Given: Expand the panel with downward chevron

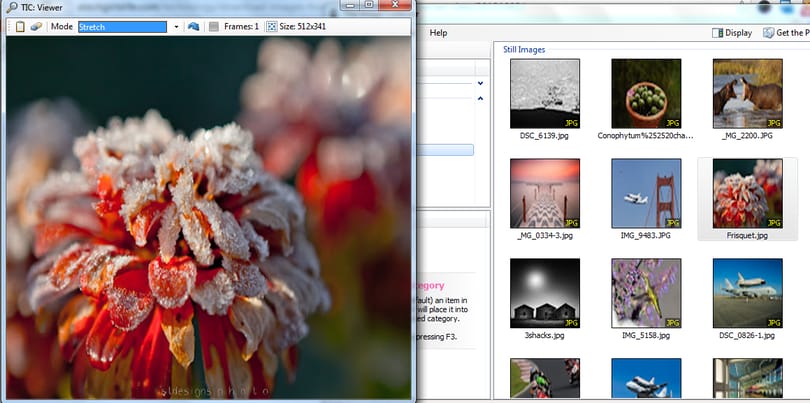Looking at the screenshot, I should point(481,83).
